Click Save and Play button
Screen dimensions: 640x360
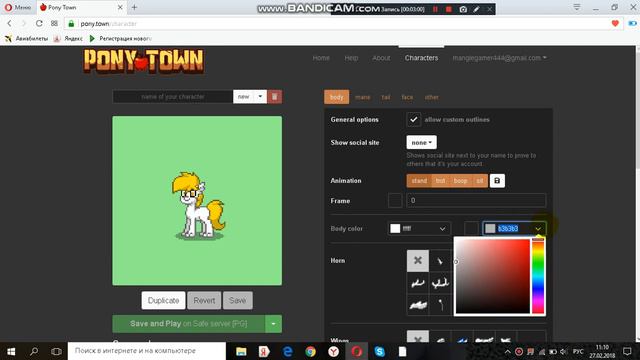(189, 324)
